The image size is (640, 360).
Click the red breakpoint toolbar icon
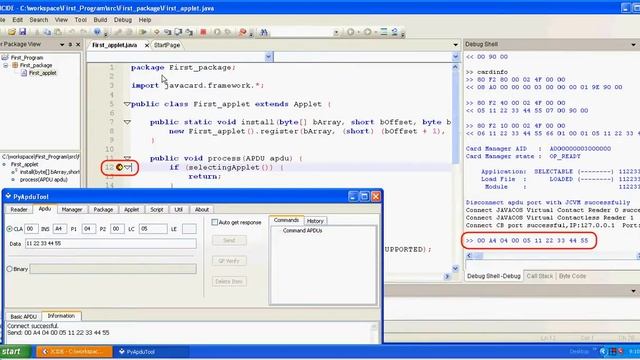[242, 32]
